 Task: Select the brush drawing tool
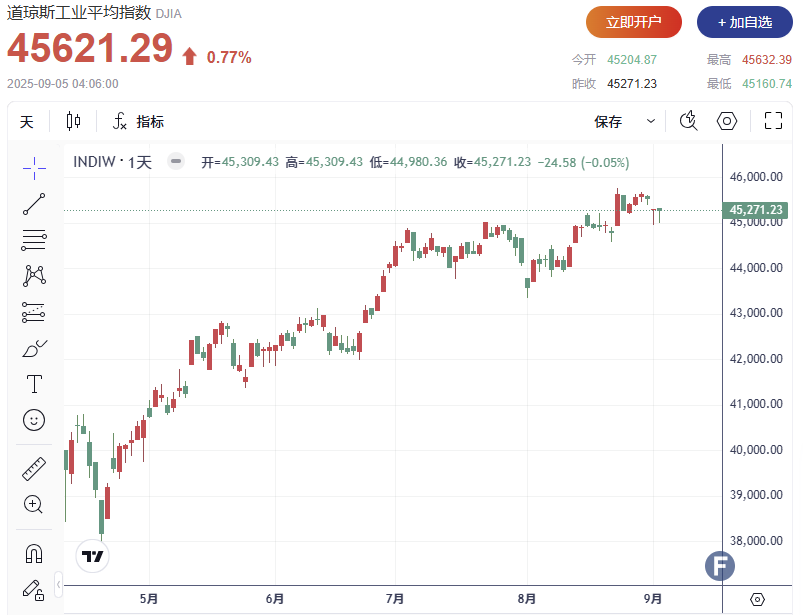pos(34,348)
